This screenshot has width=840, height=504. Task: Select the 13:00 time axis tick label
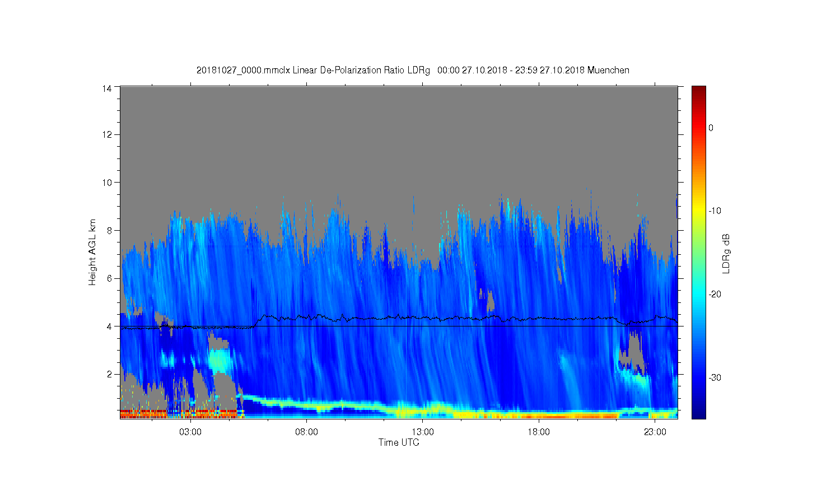click(423, 432)
